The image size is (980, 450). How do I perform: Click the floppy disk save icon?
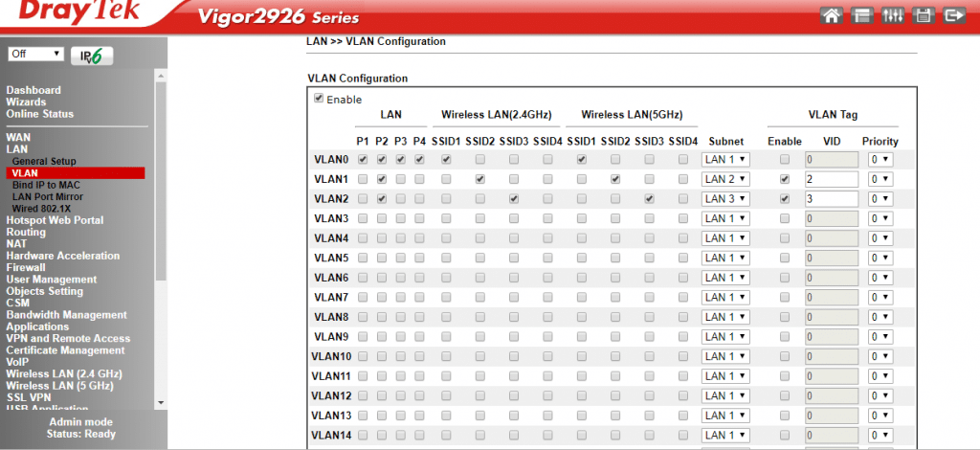coord(924,15)
